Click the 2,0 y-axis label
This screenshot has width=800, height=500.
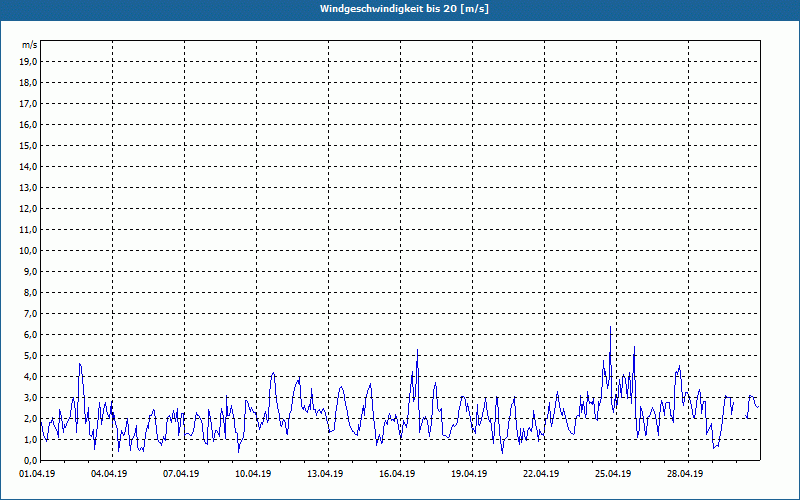tap(30, 418)
